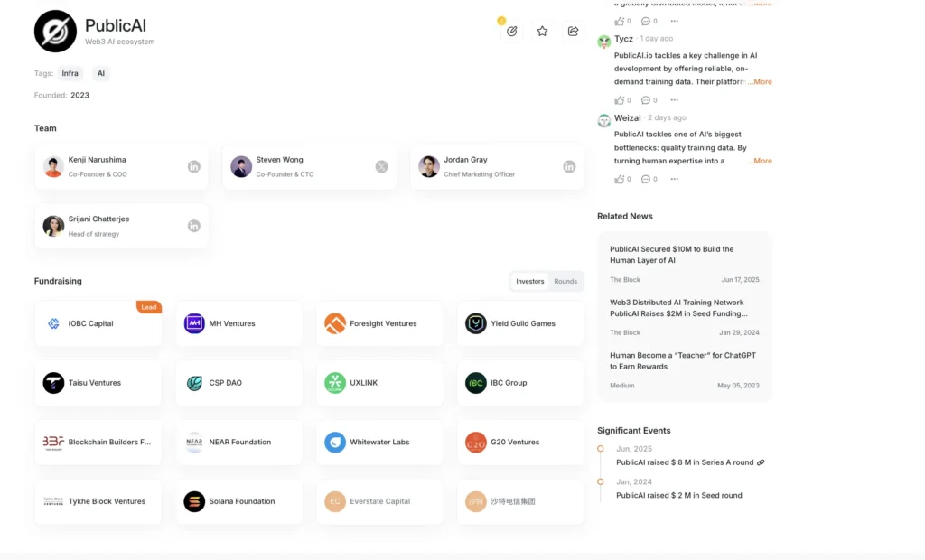This screenshot has width=925, height=560.
Task: Click the Yield Guild Games logo
Action: [x=475, y=323]
